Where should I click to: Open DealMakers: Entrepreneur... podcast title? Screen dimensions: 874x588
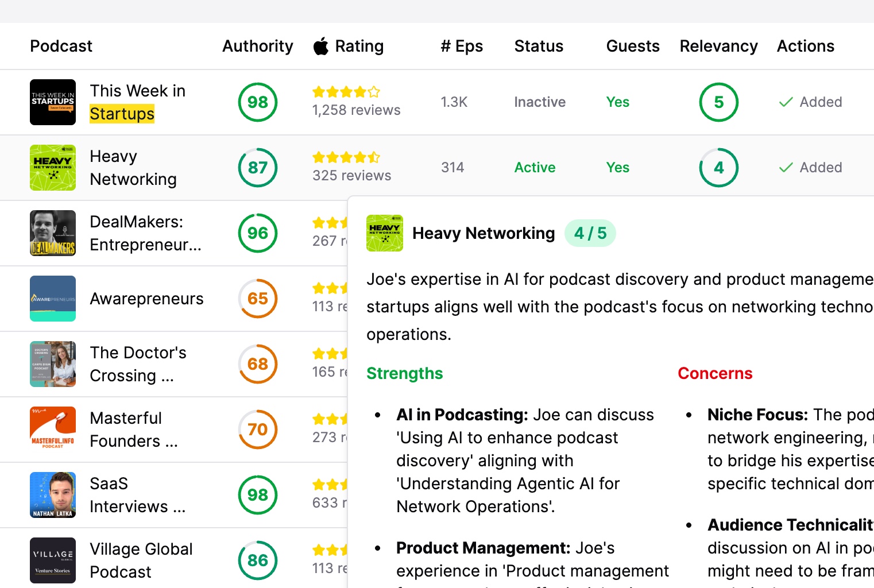(x=146, y=233)
